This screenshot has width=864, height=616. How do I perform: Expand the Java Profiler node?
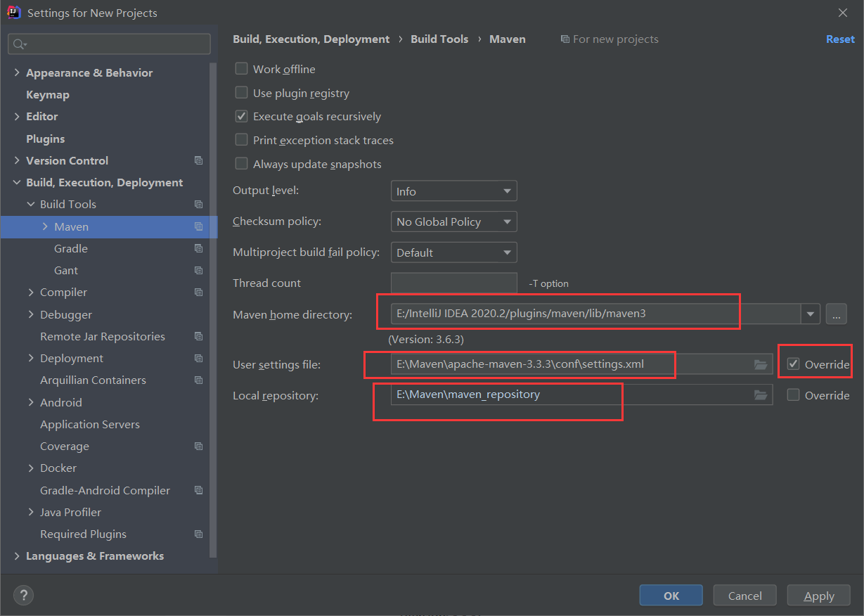pyautogui.click(x=31, y=512)
